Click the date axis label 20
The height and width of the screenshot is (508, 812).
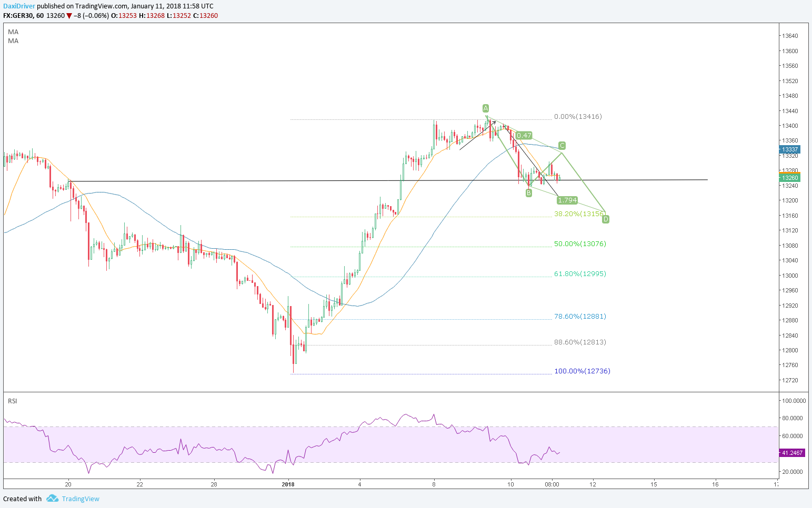pos(68,484)
